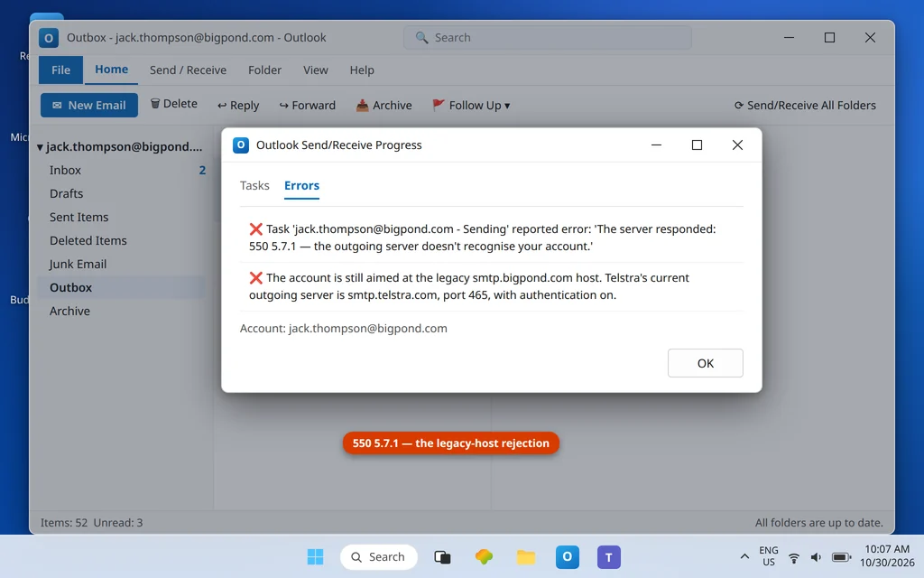The image size is (924, 578).
Task: Open the Follow Up flag dropdown
Action: (x=471, y=105)
